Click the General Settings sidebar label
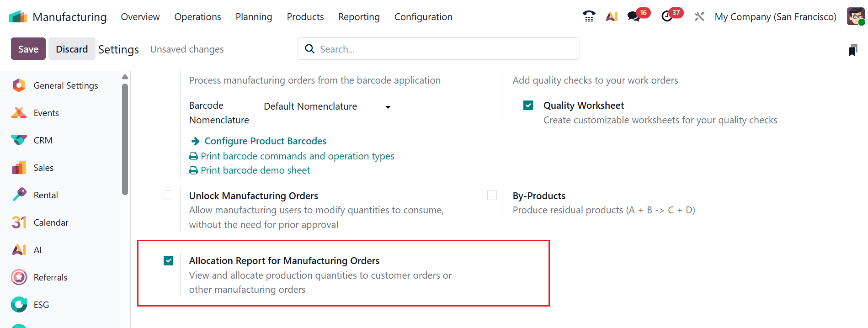 [66, 85]
